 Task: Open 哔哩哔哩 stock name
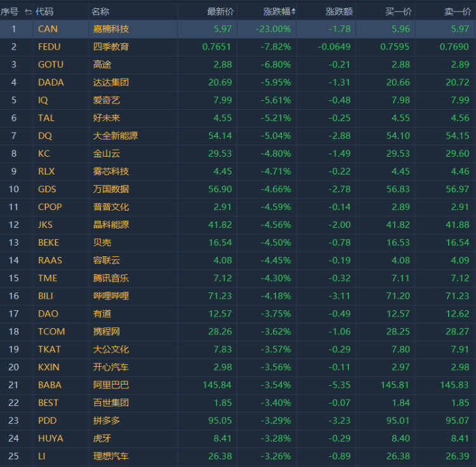[111, 296]
